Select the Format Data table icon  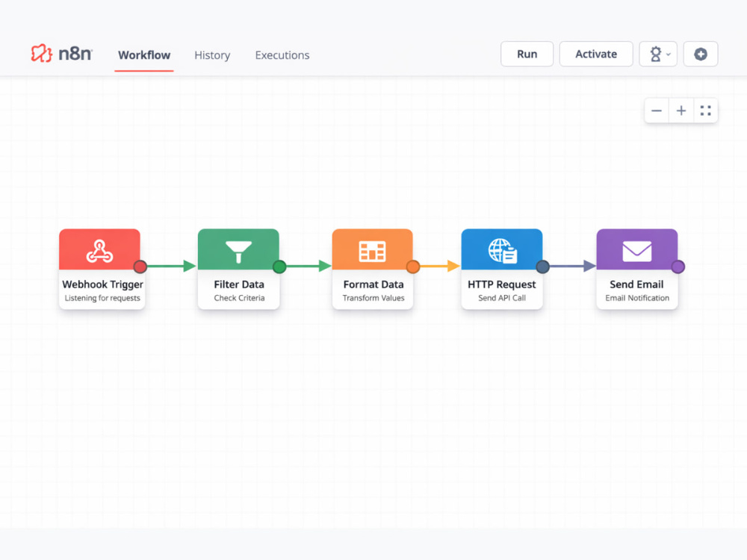tap(372, 251)
